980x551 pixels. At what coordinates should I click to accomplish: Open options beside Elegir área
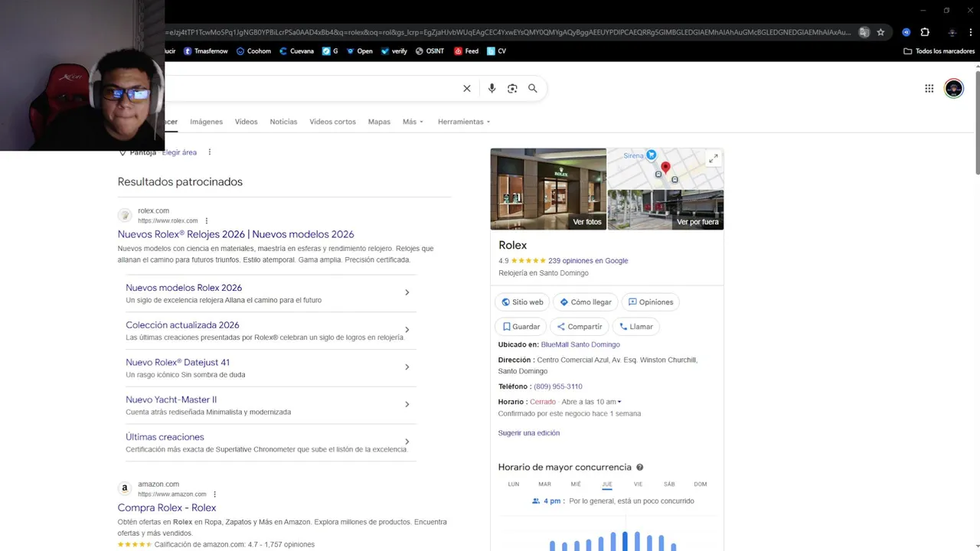pos(209,152)
